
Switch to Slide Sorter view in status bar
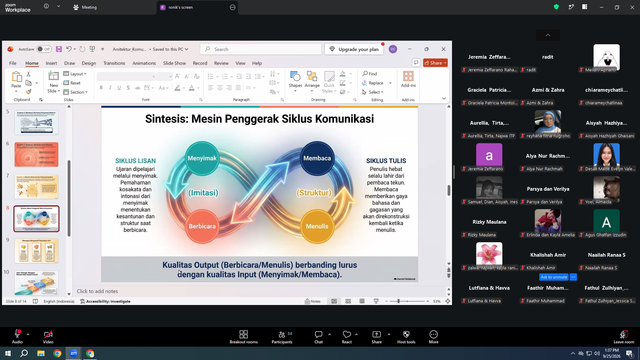tap(348, 301)
